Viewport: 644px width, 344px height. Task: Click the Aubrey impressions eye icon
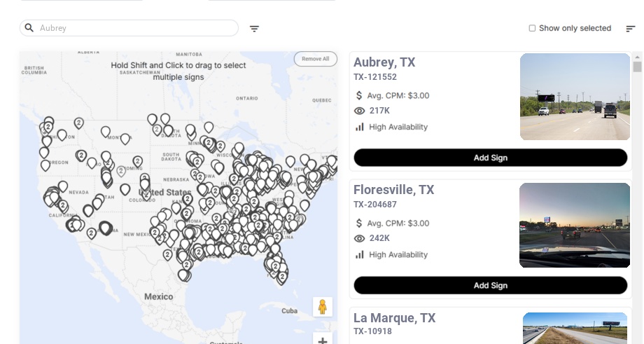tap(360, 111)
